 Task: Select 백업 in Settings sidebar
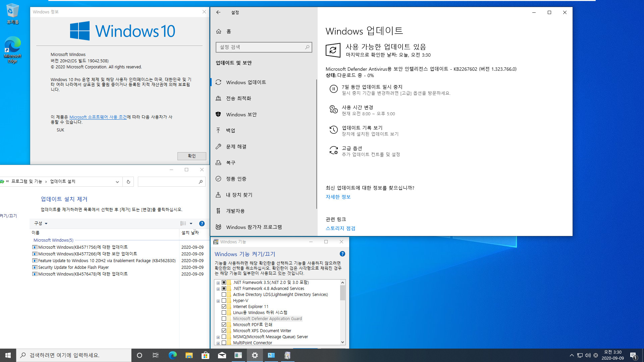pyautogui.click(x=263, y=131)
